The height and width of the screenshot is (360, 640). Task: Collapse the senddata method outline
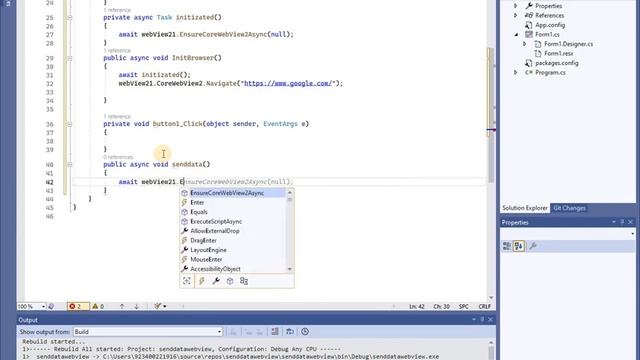70,164
